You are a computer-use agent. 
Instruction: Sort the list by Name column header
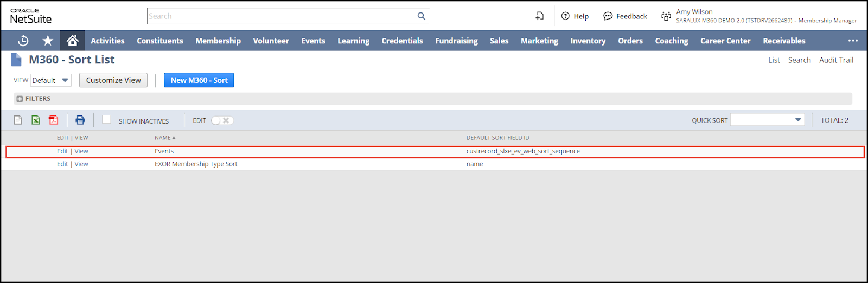(x=163, y=138)
